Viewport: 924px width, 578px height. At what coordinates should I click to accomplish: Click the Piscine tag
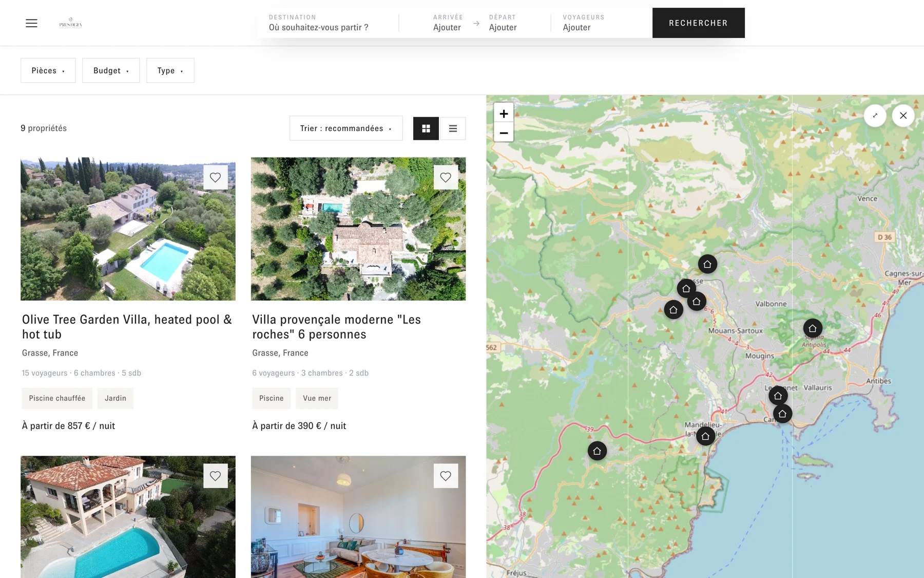tap(272, 398)
